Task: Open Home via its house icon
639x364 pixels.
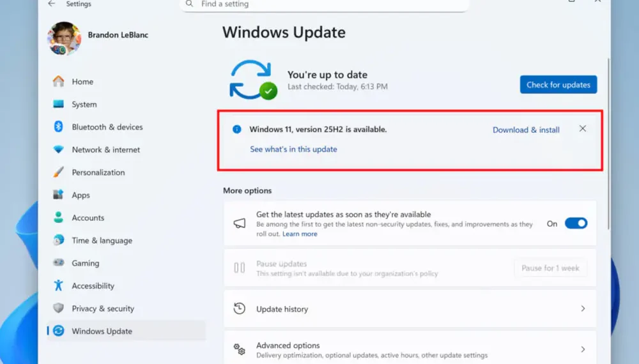Action: [x=59, y=82]
